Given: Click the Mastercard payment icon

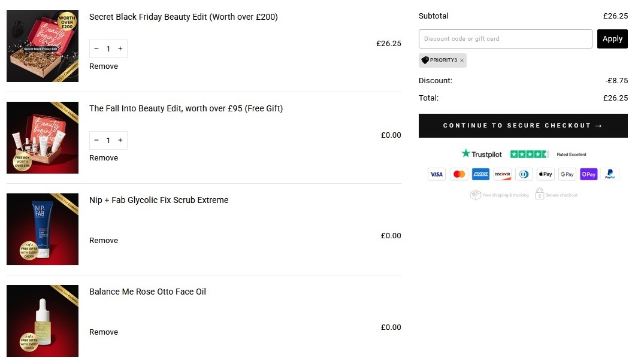Looking at the screenshot, I should [458, 174].
